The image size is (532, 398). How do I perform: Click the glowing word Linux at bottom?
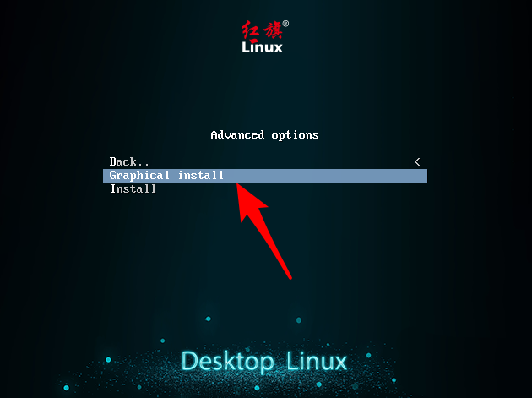(317, 361)
